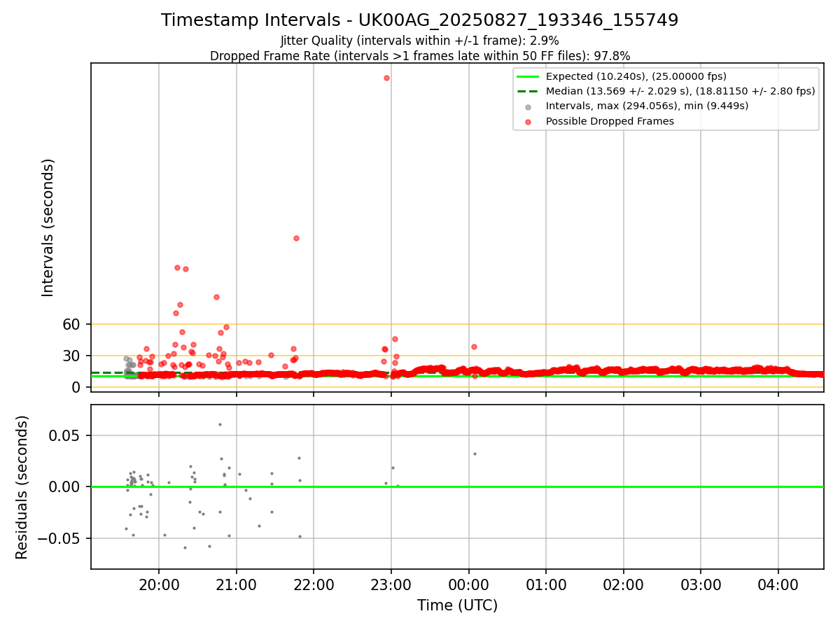
Task: Click the highest red outlier point near 23:00
Action: point(386,78)
